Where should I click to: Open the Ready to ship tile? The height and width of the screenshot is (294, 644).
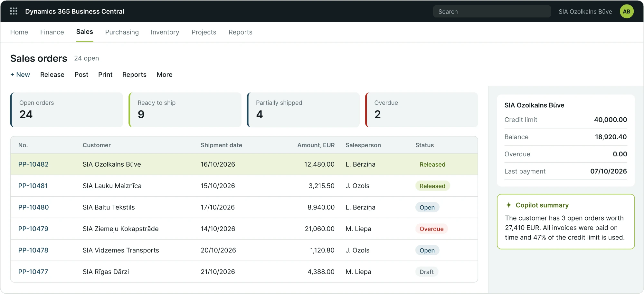pos(185,110)
